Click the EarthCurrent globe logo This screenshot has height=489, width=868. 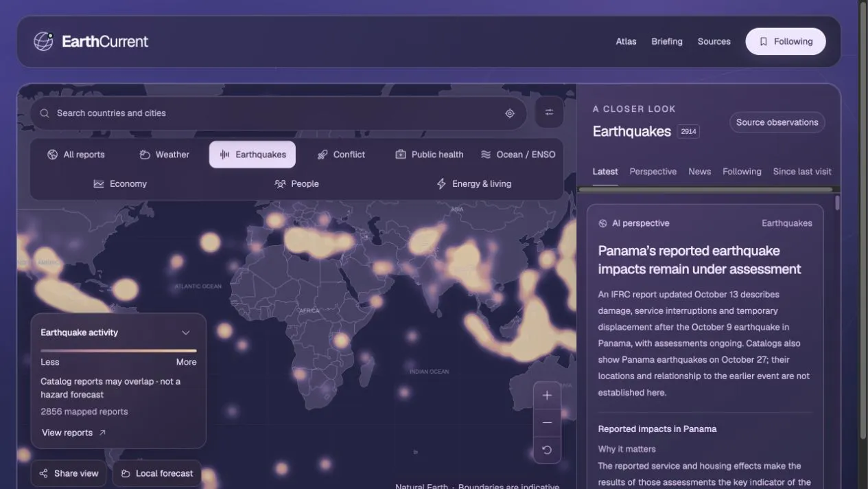pyautogui.click(x=43, y=41)
